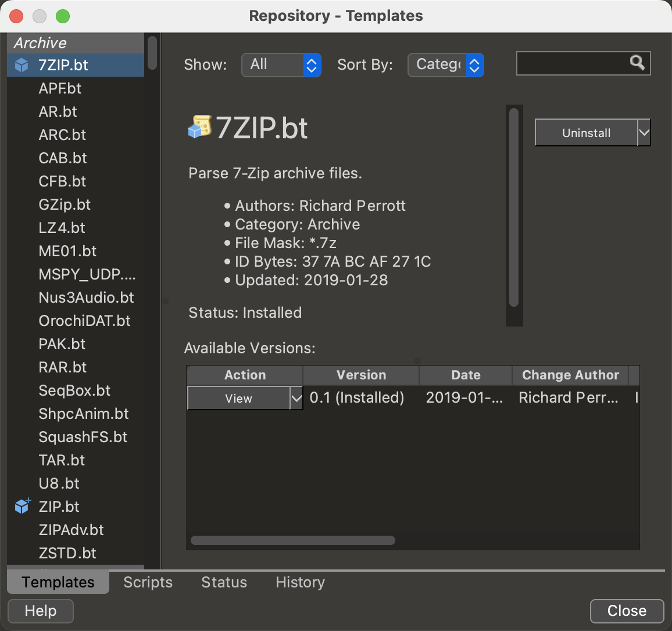672x631 pixels.
Task: Click the template list vertical scrollbar
Action: [152, 53]
